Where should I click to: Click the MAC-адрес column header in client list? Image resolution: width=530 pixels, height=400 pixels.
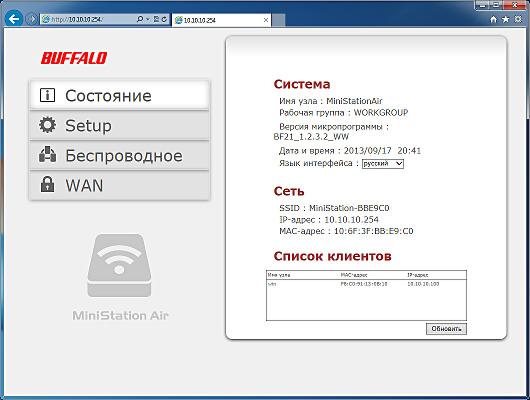tap(354, 275)
